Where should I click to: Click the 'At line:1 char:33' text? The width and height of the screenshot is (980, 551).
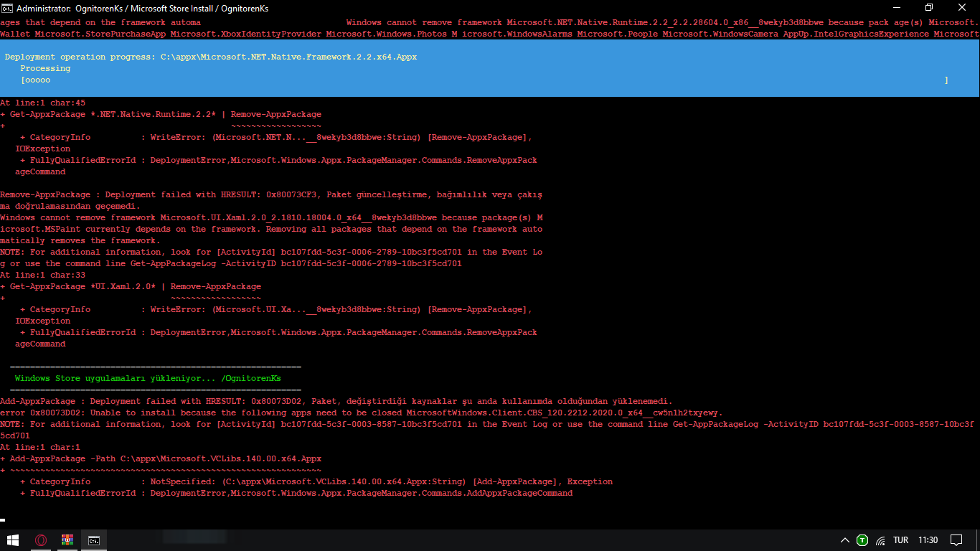tap(42, 275)
